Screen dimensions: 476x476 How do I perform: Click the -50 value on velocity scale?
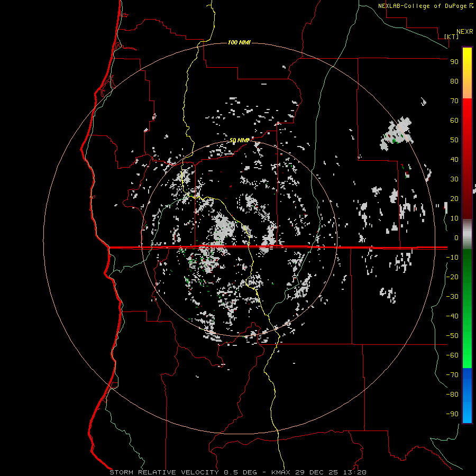(x=452, y=336)
